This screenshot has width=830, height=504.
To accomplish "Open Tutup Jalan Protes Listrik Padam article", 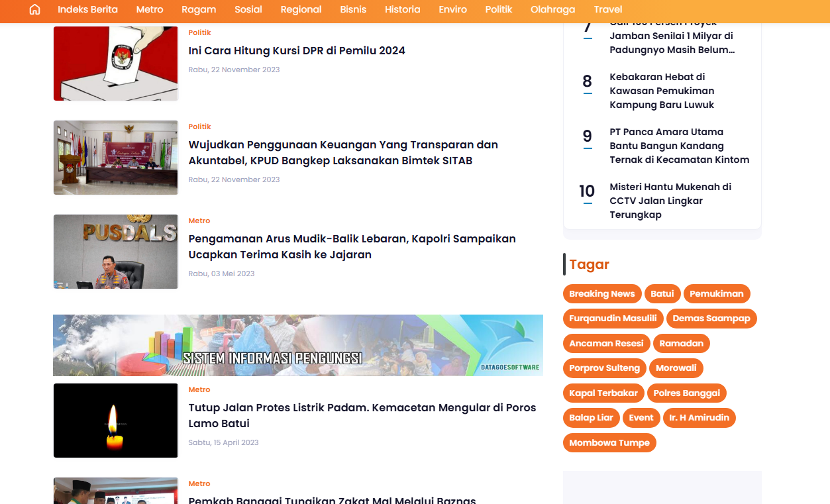I will tap(362, 415).
